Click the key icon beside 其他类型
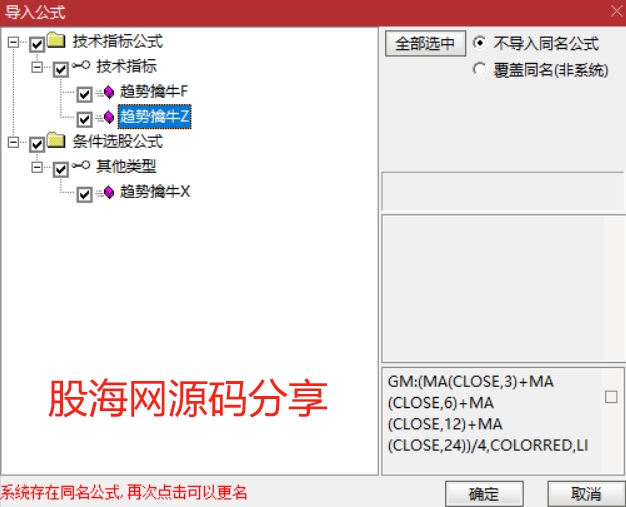Image resolution: width=626 pixels, height=507 pixels. tap(81, 165)
